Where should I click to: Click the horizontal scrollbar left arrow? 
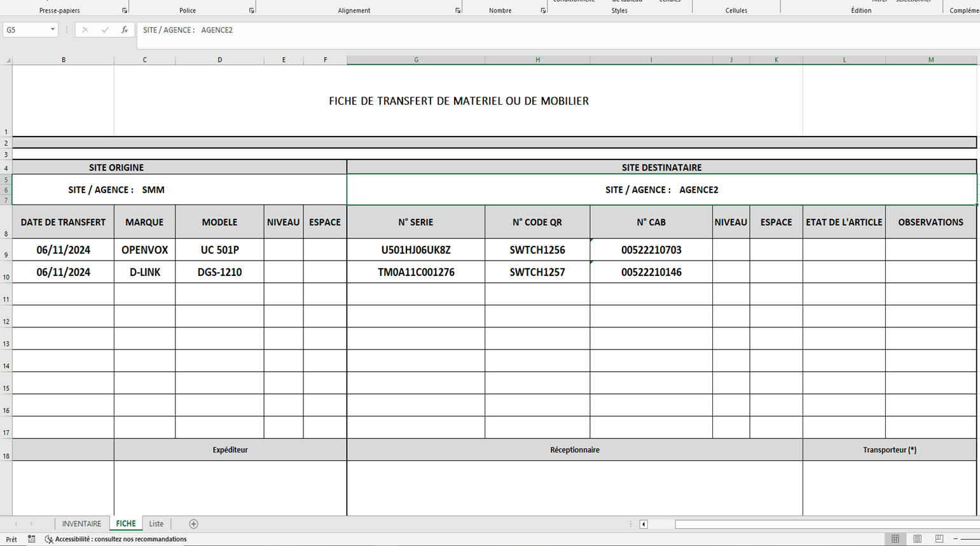click(x=644, y=524)
